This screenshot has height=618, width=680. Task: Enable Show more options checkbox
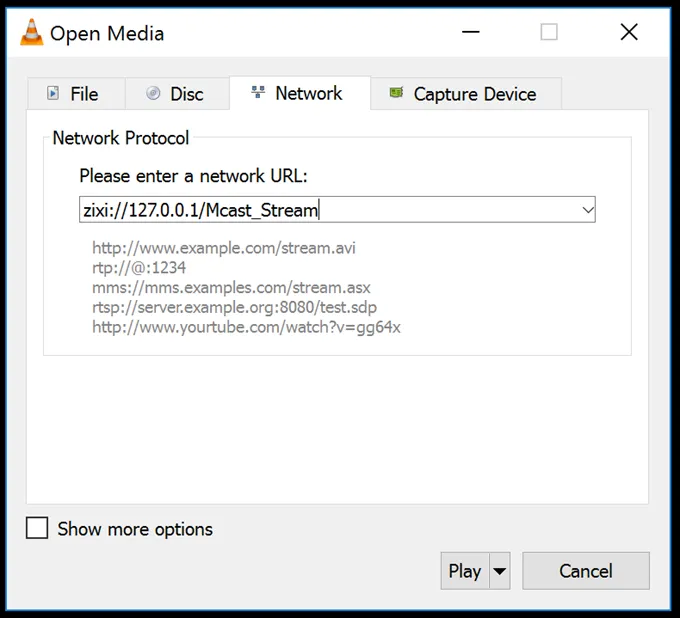click(x=37, y=528)
